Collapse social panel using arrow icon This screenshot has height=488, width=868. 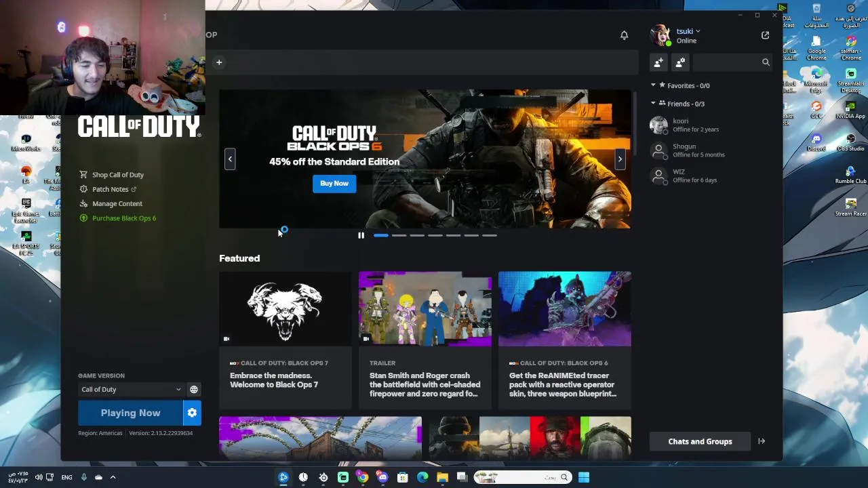pyautogui.click(x=762, y=441)
